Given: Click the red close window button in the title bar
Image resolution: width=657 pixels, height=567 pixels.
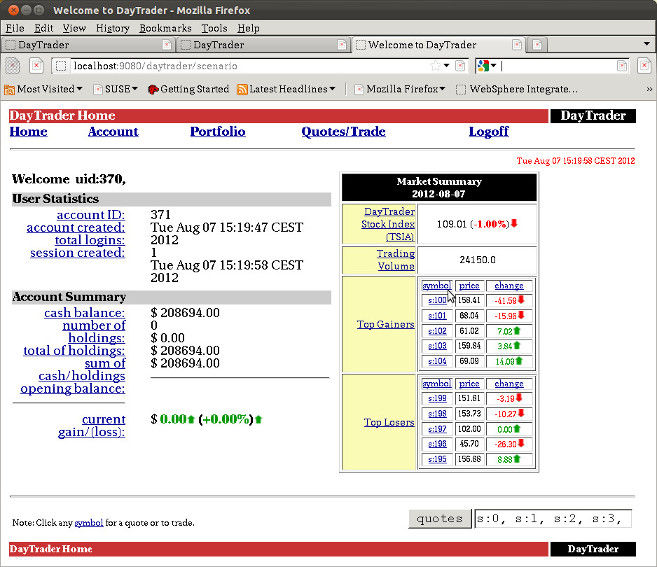Looking at the screenshot, I should (13, 10).
